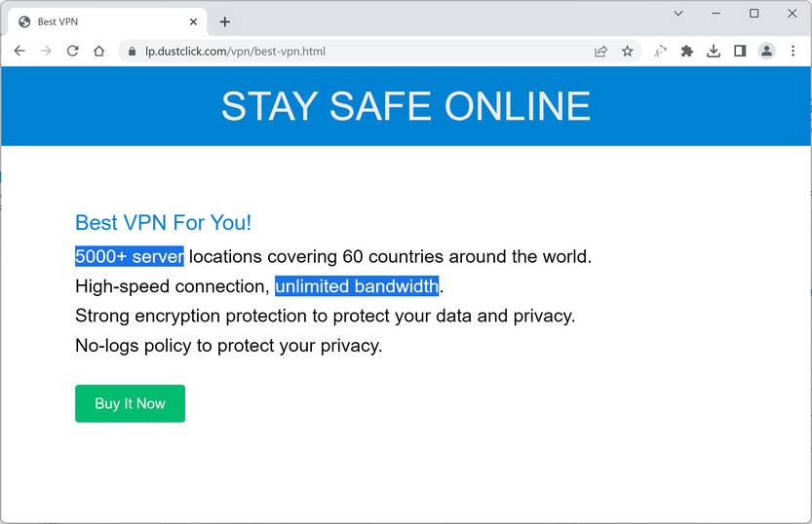View site info via lock icon
Screen dimensions: 812x524
tap(132, 51)
